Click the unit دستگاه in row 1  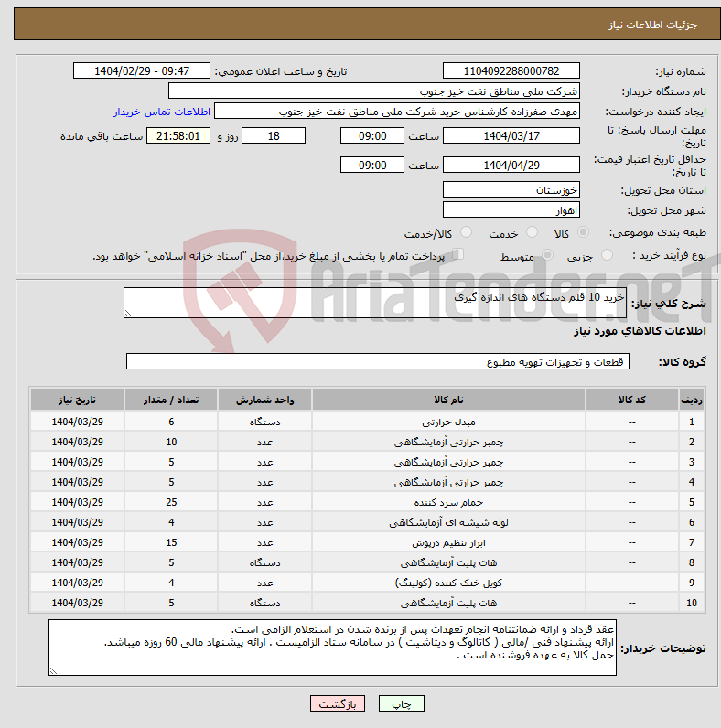tap(264, 422)
